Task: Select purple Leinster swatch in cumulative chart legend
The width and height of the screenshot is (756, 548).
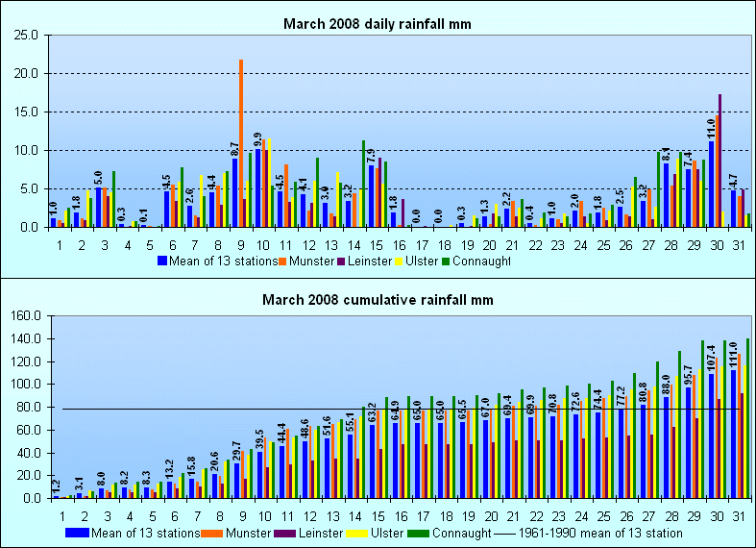Action: [285, 533]
